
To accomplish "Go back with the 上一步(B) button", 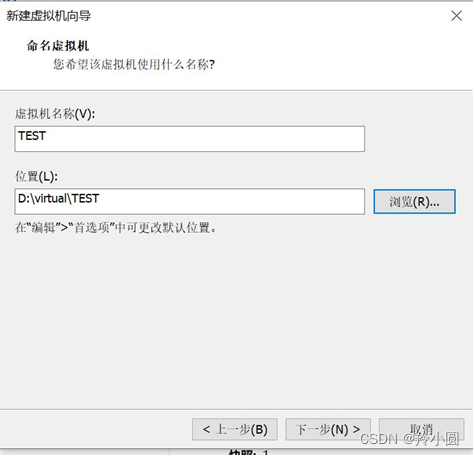I will (235, 429).
